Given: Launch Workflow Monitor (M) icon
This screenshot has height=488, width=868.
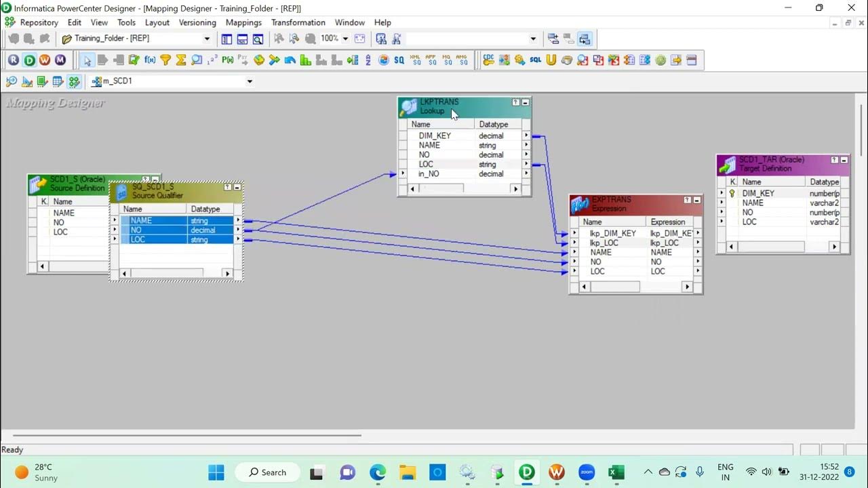Looking at the screenshot, I should (x=60, y=60).
